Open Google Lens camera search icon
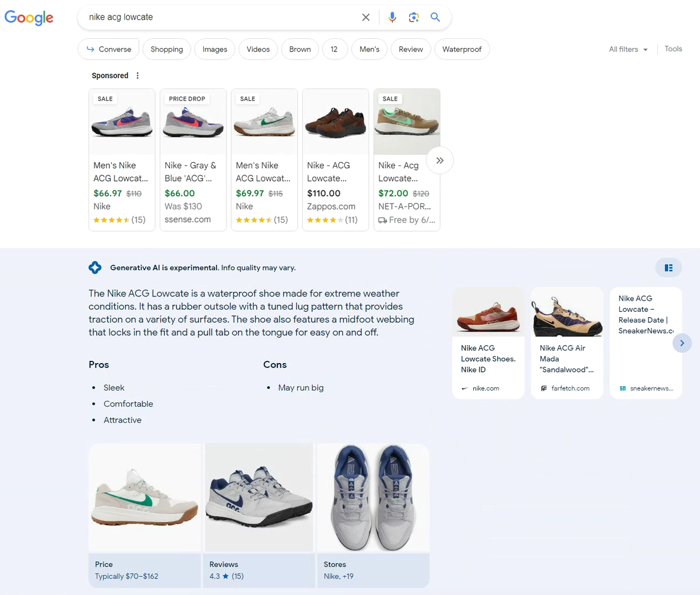This screenshot has height=595, width=700. point(414,17)
